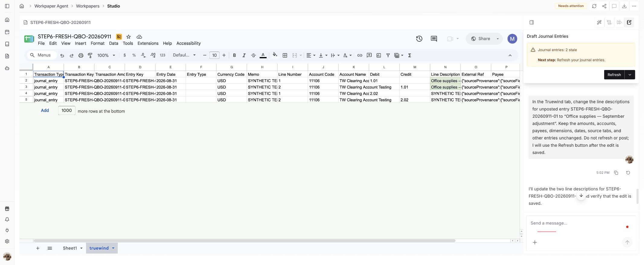644x265 pixels.
Task: Go to home from the breadcrumb icon
Action: pos(22,6)
